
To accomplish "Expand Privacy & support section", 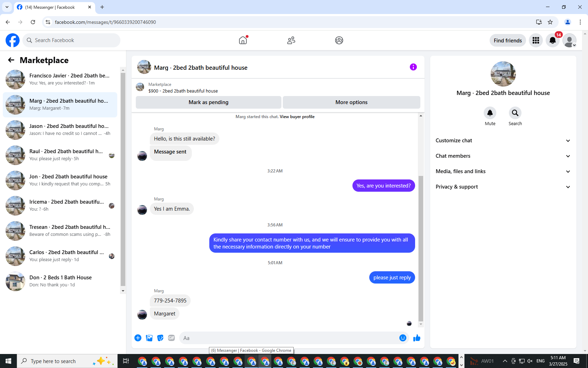I will pyautogui.click(x=503, y=187).
